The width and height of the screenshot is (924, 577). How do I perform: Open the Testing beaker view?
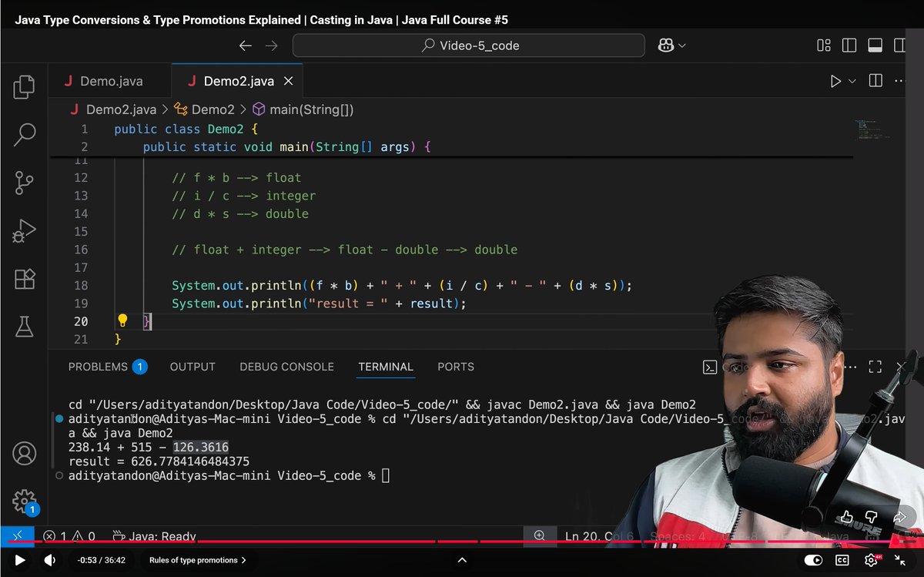point(24,327)
